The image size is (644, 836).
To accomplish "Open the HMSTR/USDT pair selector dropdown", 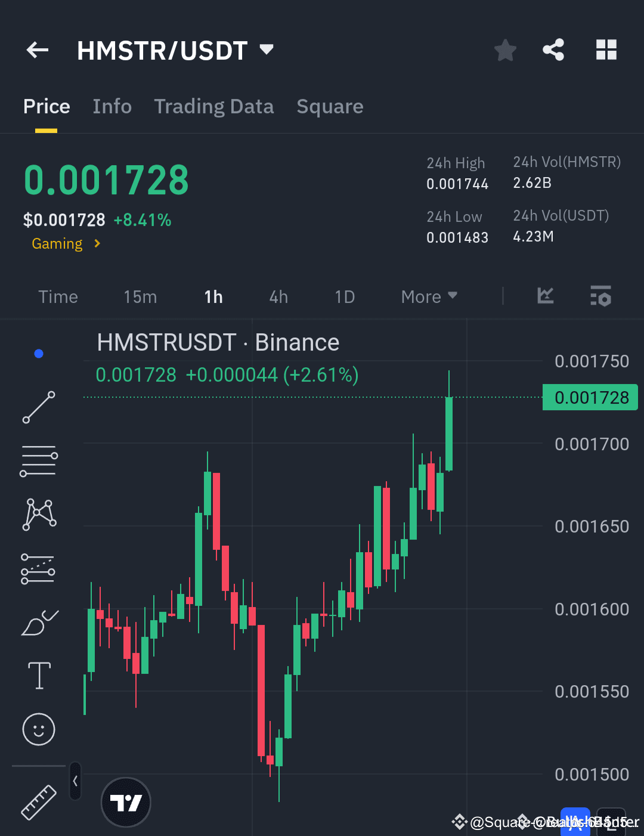I will click(x=267, y=50).
